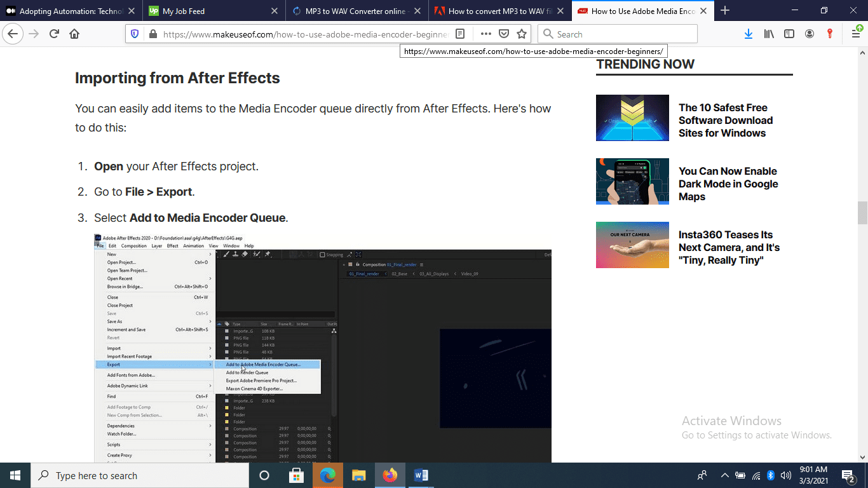The width and height of the screenshot is (868, 488).
Task: Click the Insta360 camera thumbnail
Action: pos(632,245)
